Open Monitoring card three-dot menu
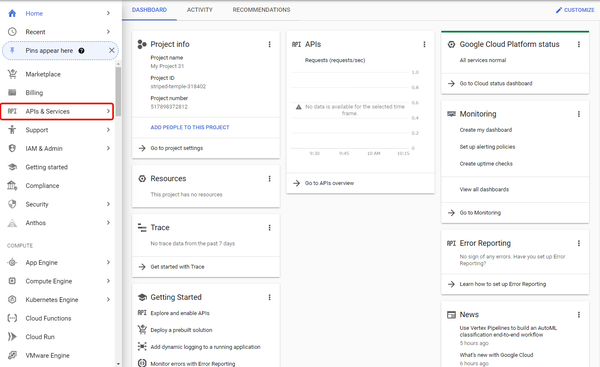The height and width of the screenshot is (367, 600). click(579, 114)
